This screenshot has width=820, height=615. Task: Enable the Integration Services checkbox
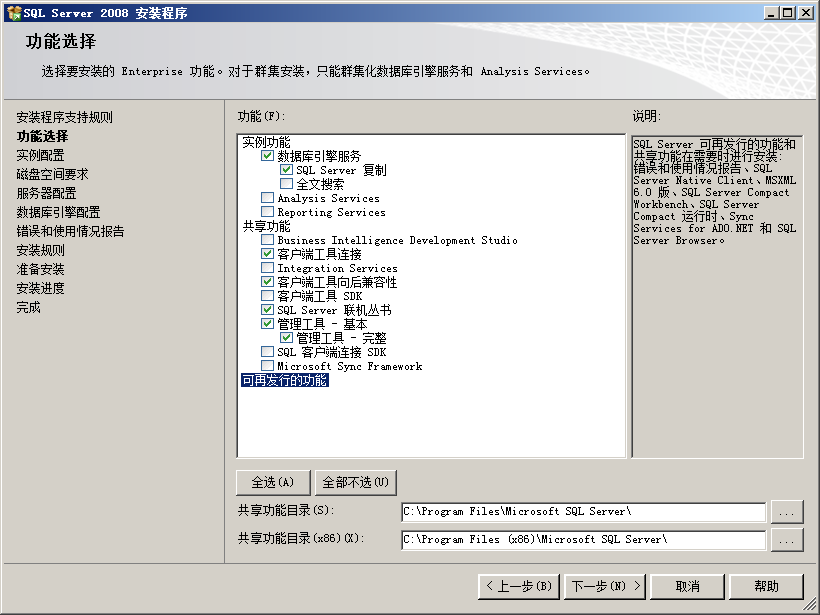tap(267, 268)
